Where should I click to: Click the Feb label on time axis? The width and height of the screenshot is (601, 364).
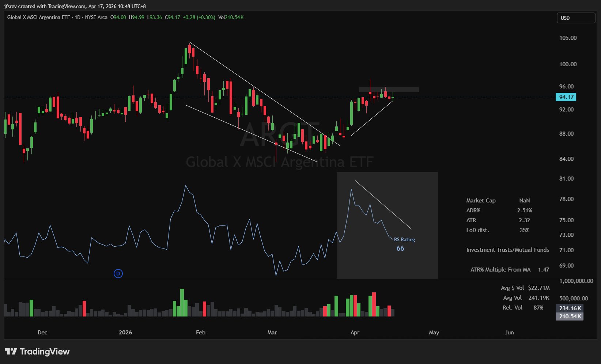point(201,333)
